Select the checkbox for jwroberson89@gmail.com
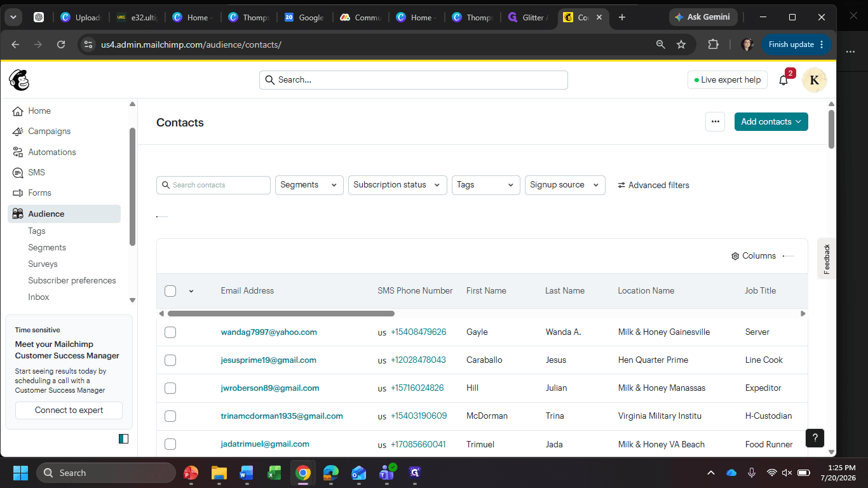 tap(170, 388)
